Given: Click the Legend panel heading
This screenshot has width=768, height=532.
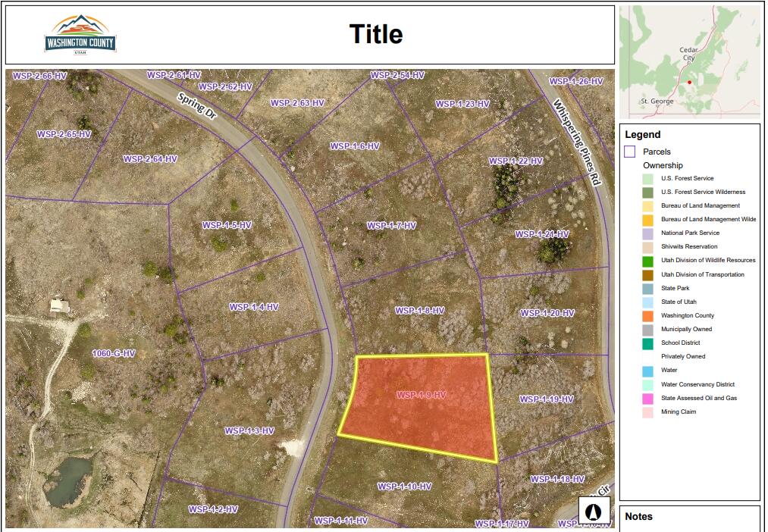Looking at the screenshot, I should [642, 134].
